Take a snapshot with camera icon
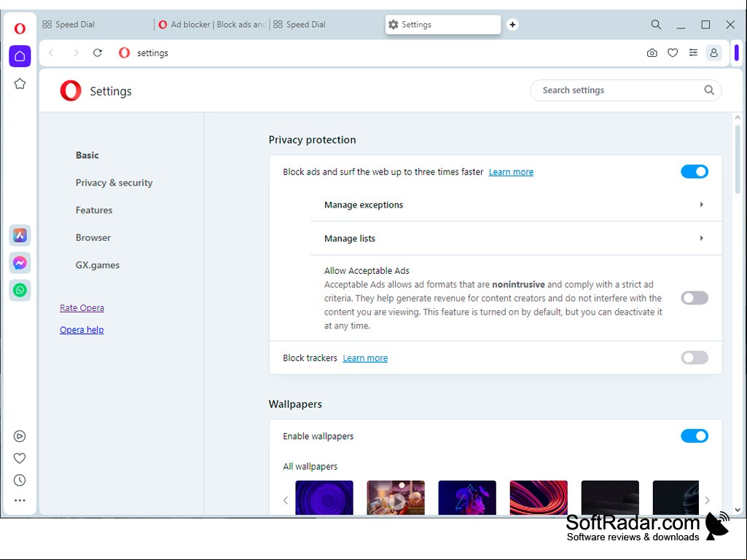Screen dimensions: 747x560 (x=652, y=53)
